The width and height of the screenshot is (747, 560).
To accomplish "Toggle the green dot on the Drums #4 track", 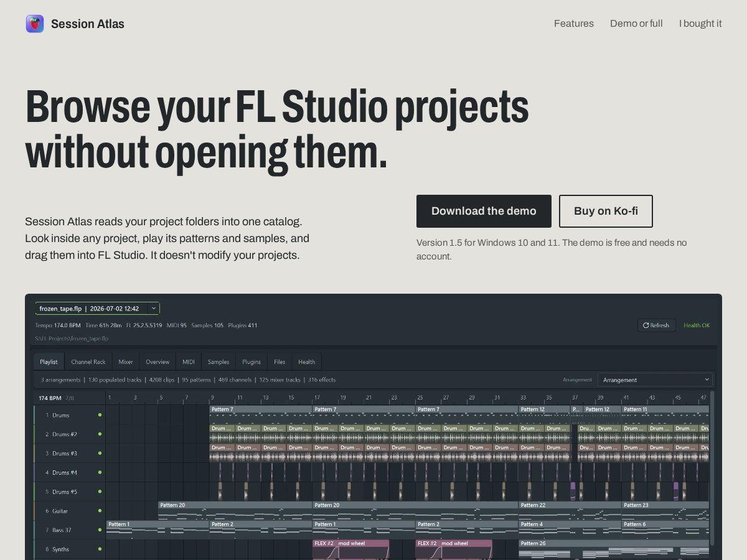I will 100,472.
